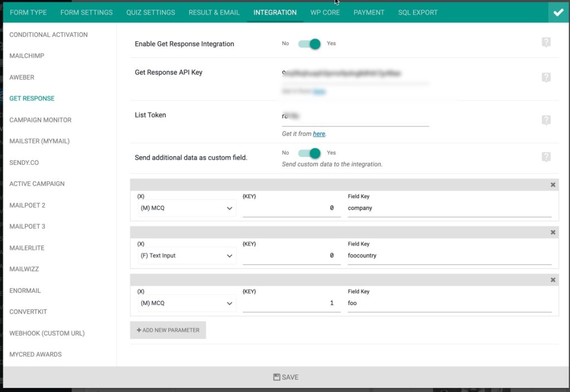Open the (F) Text Input dropdown
This screenshot has width=570, height=392.
(184, 255)
